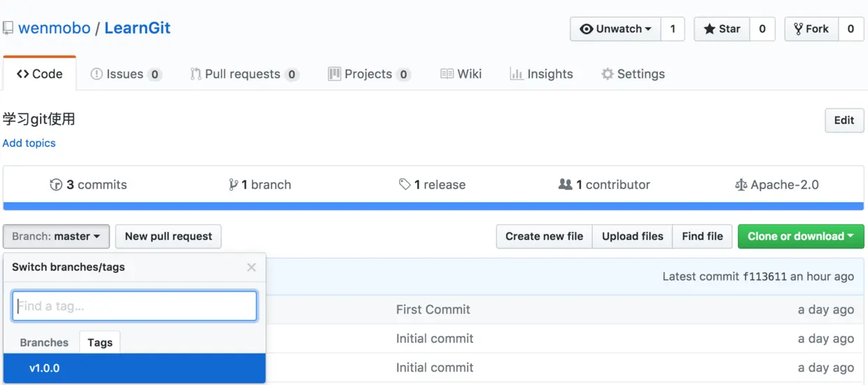The height and width of the screenshot is (385, 868).
Task: Fork the repository
Action: (x=811, y=29)
